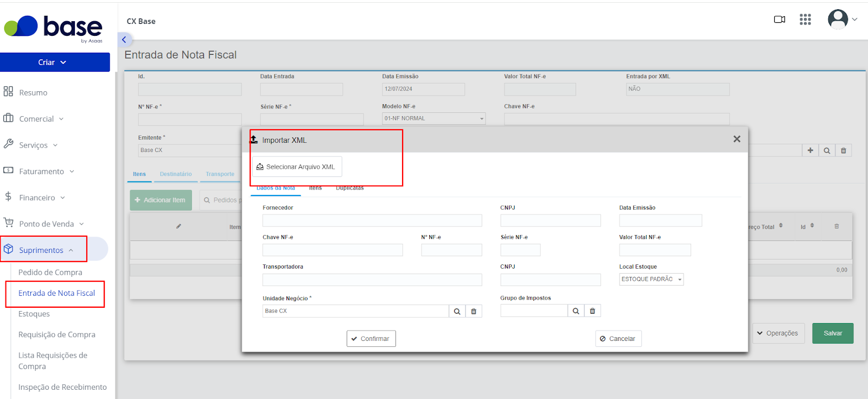The image size is (868, 399).
Task: Open Estoques submenu item
Action: 34,314
